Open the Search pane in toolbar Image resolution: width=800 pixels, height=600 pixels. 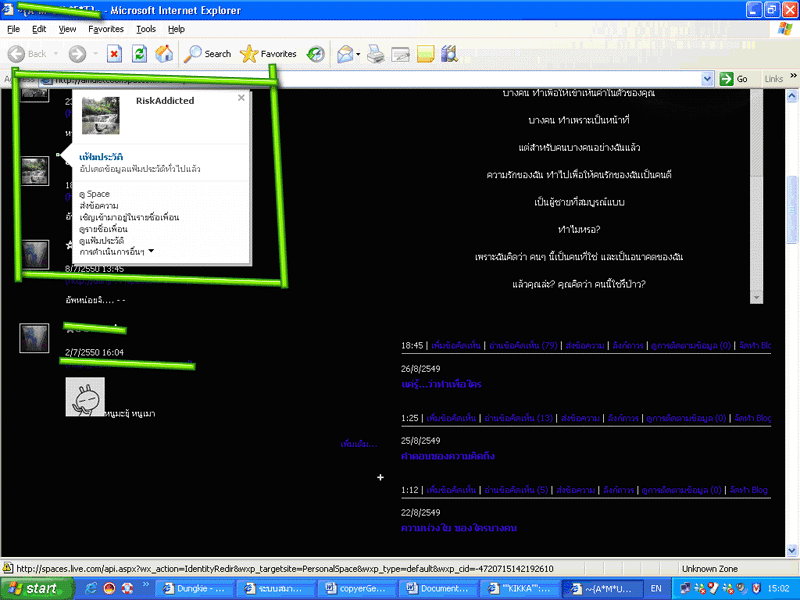point(208,54)
